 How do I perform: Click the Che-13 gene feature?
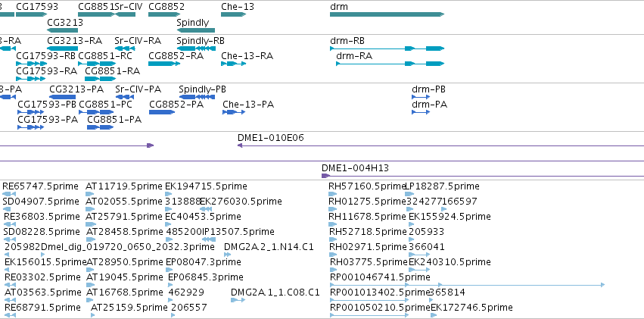tap(233, 14)
